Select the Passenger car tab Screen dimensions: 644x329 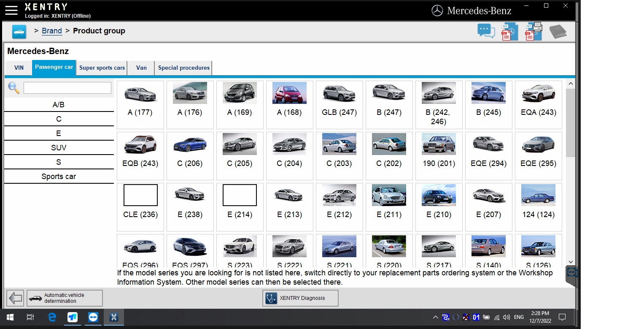click(x=54, y=67)
